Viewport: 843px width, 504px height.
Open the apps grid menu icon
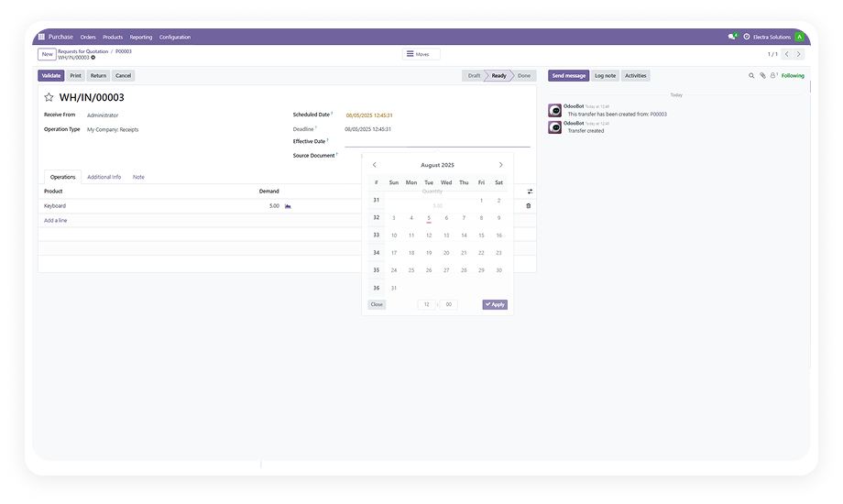41,37
